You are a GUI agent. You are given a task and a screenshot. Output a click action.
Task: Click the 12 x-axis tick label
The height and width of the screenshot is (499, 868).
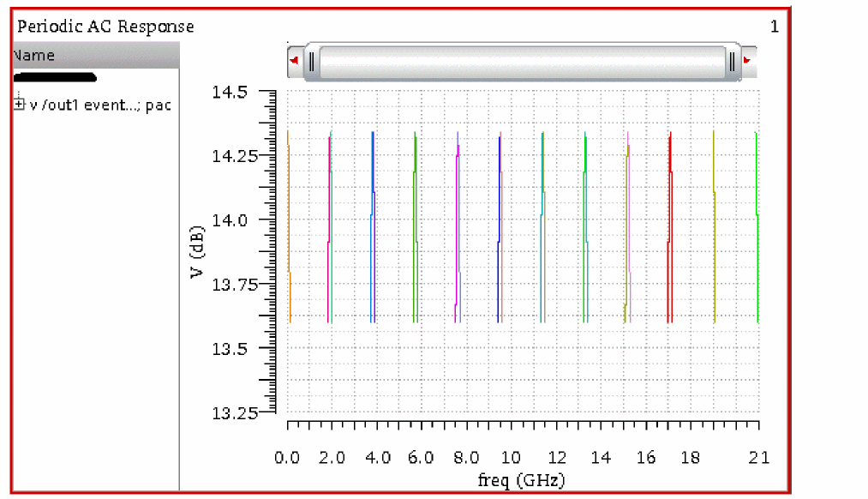coord(557,458)
